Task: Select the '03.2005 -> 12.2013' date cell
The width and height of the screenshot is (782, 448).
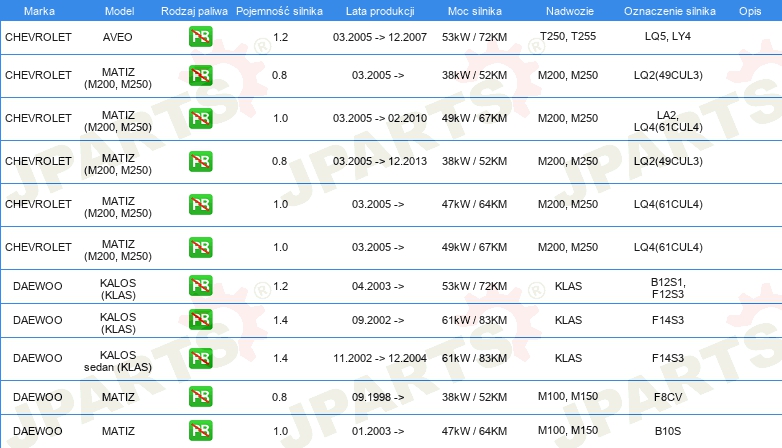Action: [380, 161]
